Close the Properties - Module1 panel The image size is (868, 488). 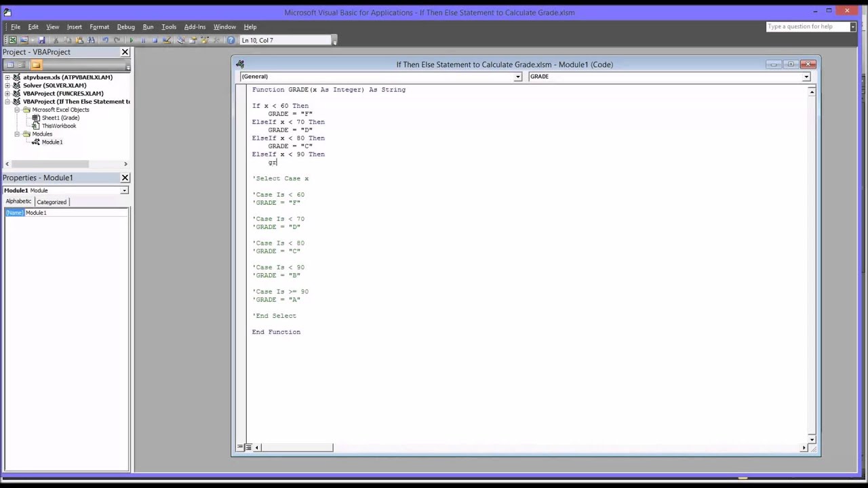point(125,178)
